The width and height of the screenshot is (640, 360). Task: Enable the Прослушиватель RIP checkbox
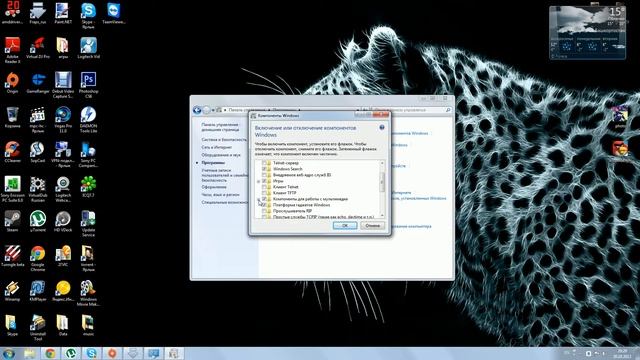click(264, 211)
